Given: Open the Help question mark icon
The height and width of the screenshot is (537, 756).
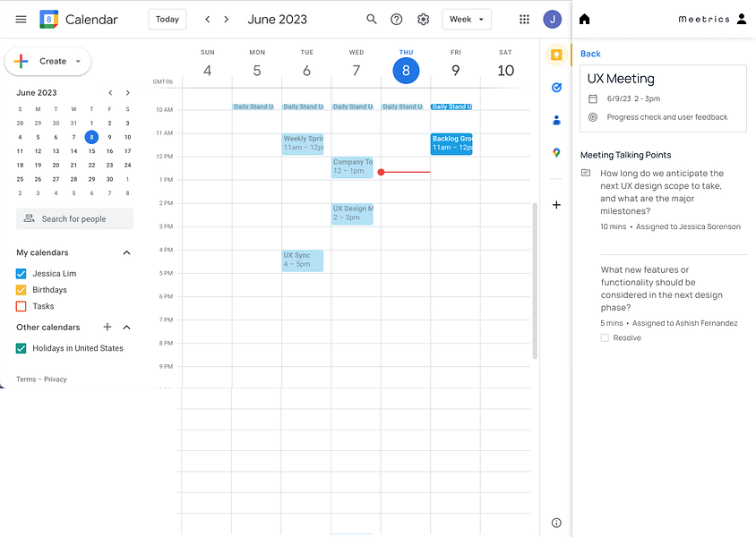Looking at the screenshot, I should (396, 20).
